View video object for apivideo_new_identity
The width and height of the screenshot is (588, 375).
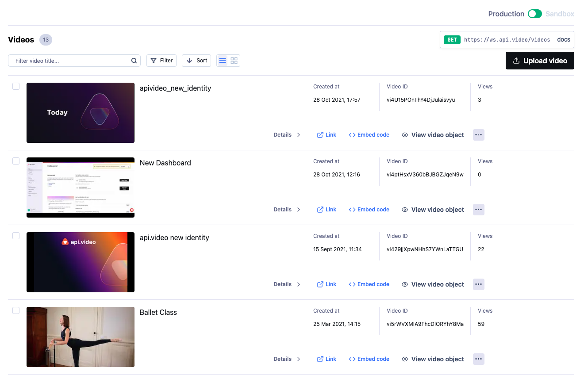coord(433,135)
